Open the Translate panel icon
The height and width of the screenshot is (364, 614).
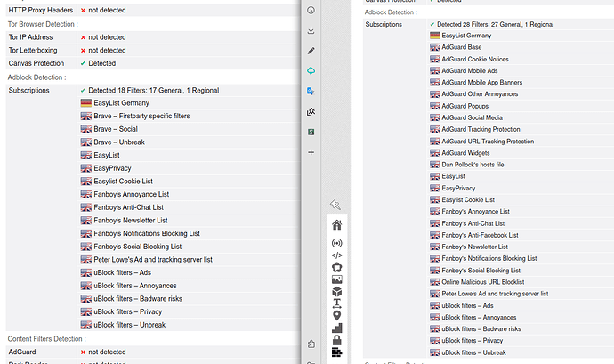(x=311, y=92)
